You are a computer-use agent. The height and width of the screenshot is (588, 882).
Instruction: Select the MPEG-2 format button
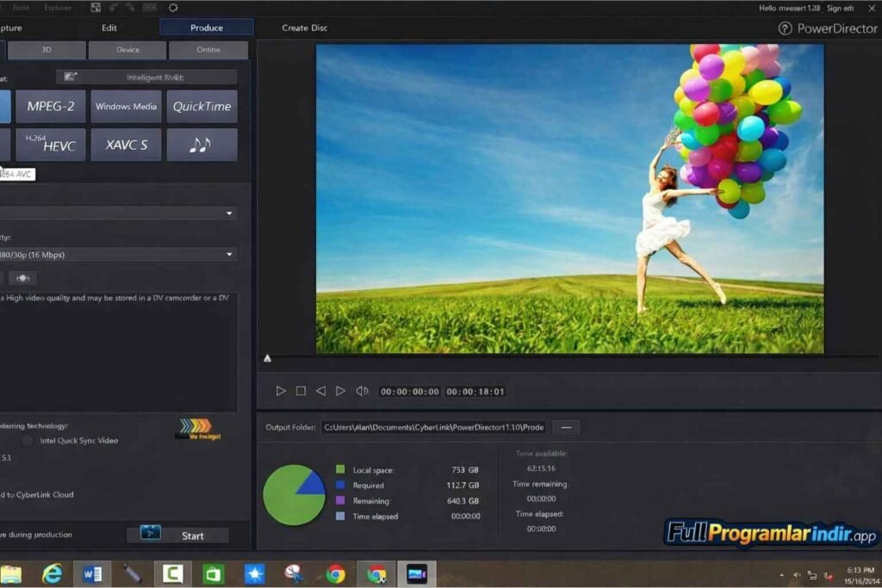pyautogui.click(x=50, y=107)
